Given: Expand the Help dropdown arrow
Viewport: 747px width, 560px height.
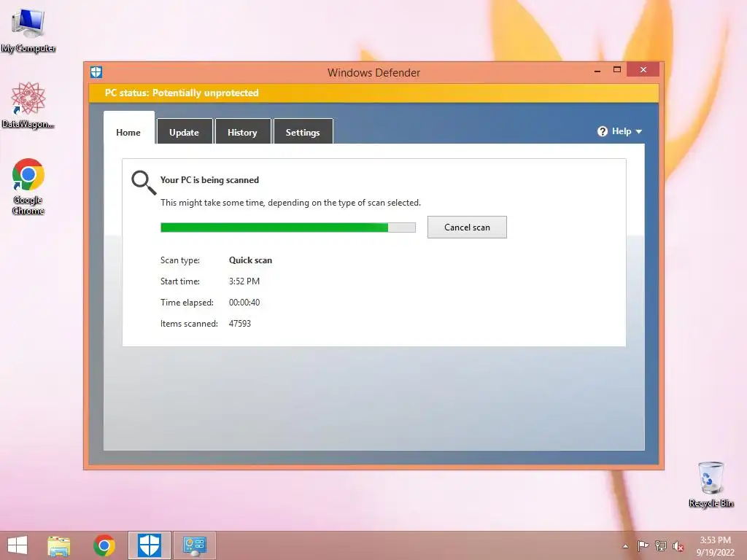Looking at the screenshot, I should click(x=638, y=131).
